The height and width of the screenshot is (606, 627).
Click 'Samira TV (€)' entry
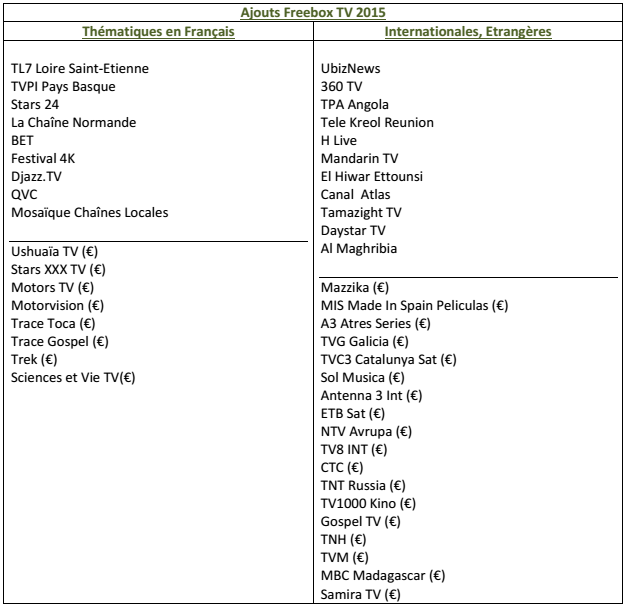point(361,594)
